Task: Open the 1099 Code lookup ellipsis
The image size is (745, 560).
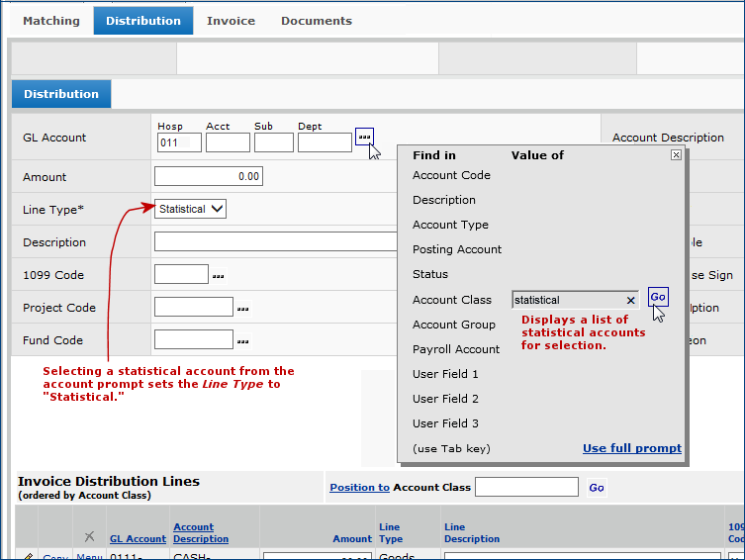Action: point(218,276)
